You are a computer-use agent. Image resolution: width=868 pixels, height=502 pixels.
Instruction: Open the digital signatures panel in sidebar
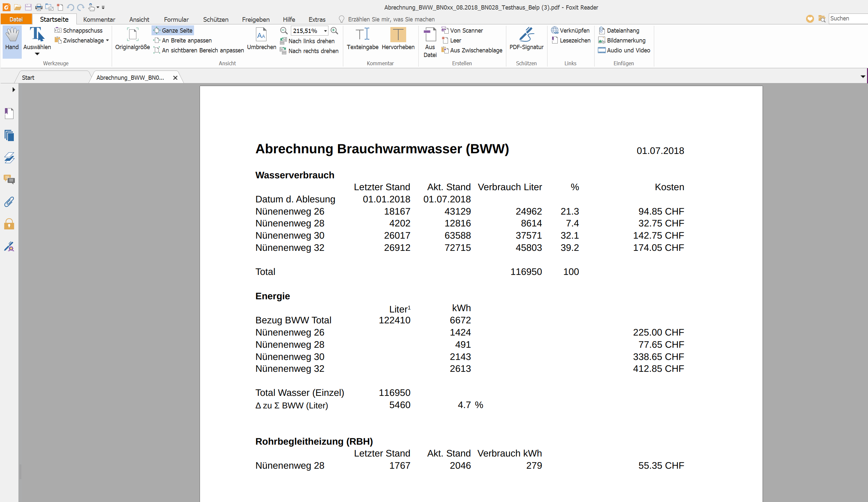click(x=9, y=246)
